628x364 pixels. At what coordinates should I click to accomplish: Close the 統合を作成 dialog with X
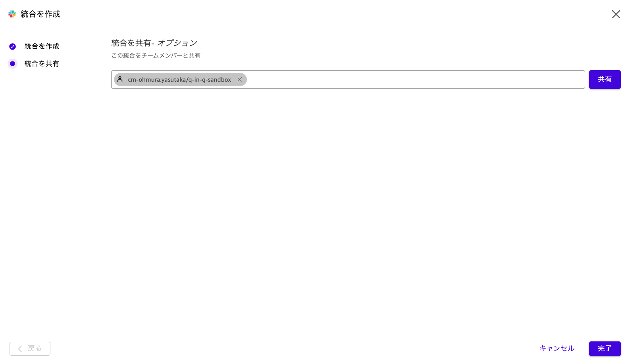(616, 14)
